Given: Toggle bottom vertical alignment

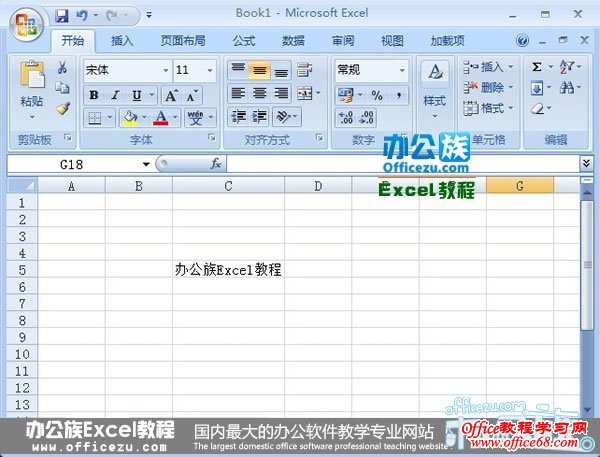Looking at the screenshot, I should pyautogui.click(x=281, y=70).
